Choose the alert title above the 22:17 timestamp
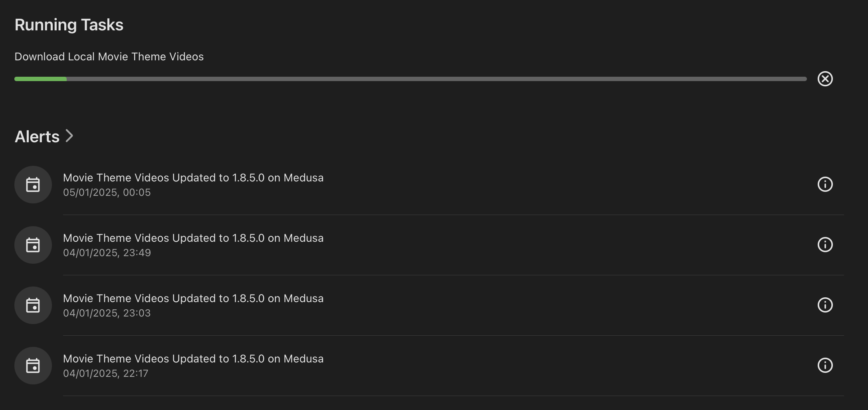The image size is (868, 410). (x=193, y=359)
